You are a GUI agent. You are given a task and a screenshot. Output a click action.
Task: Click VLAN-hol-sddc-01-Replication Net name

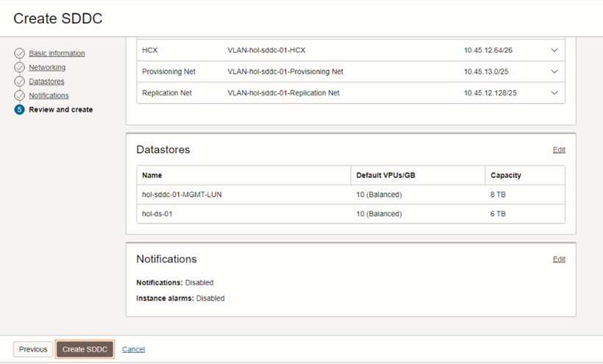click(283, 93)
